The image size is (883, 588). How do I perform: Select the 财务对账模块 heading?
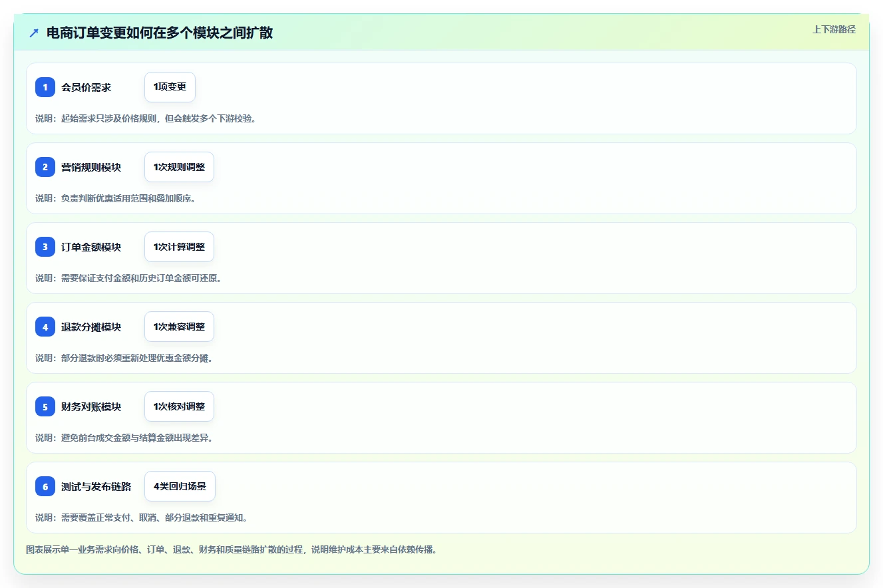pos(91,406)
